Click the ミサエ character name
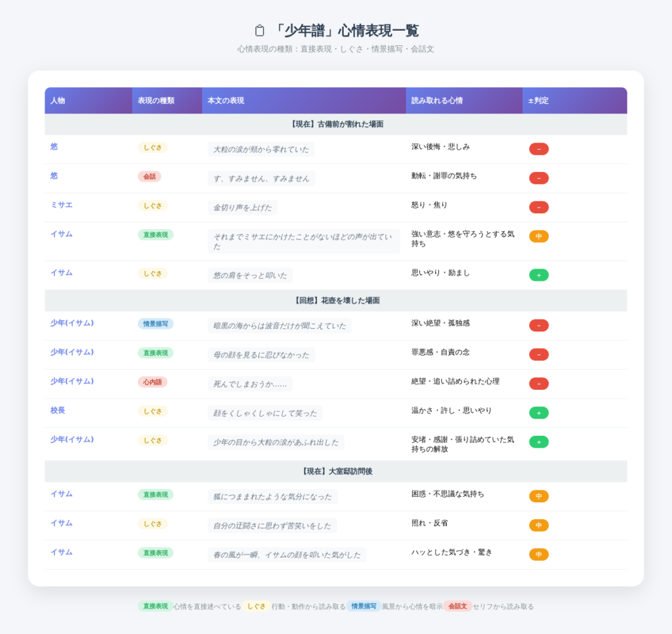The width and height of the screenshot is (672, 634). 61,205
